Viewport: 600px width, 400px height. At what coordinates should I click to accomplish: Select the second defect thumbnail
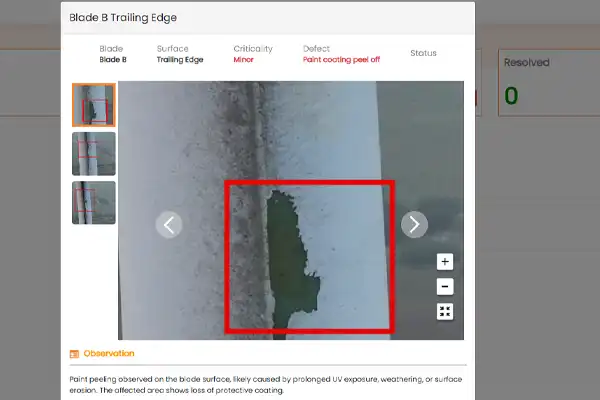[94, 154]
